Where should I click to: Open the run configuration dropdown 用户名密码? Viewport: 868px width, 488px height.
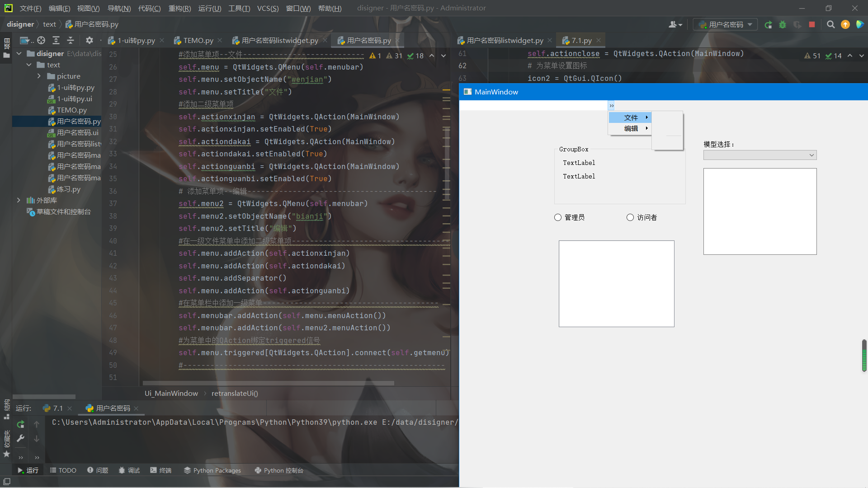726,25
